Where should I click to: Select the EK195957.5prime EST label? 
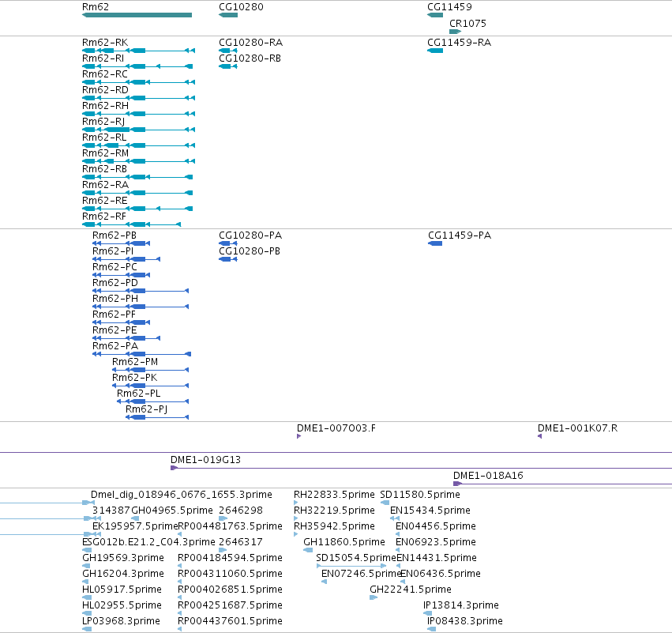(x=135, y=526)
